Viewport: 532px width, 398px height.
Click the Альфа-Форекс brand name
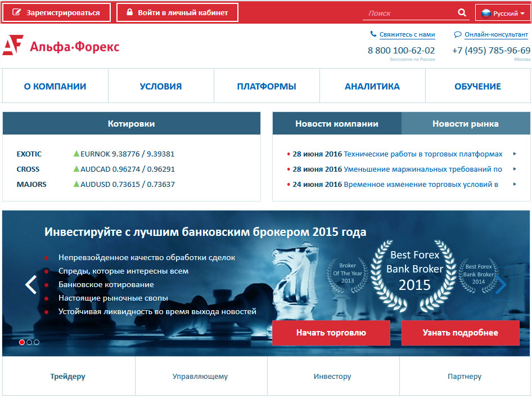pyautogui.click(x=75, y=47)
